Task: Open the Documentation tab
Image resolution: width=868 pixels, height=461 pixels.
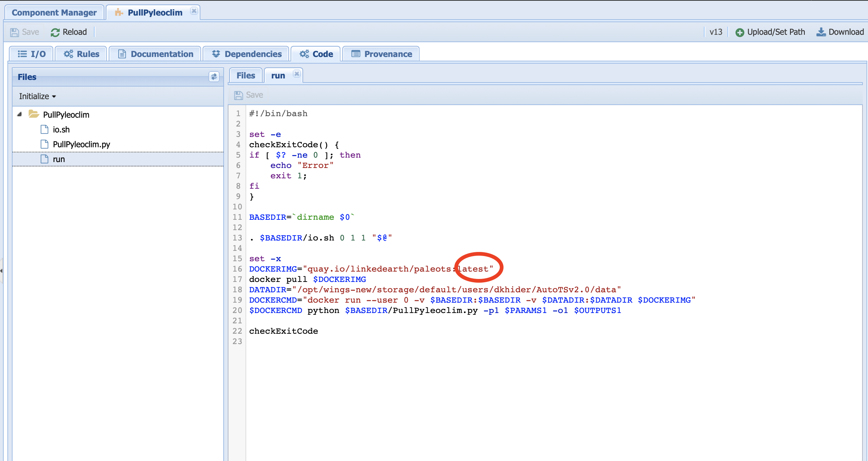Action: (155, 54)
